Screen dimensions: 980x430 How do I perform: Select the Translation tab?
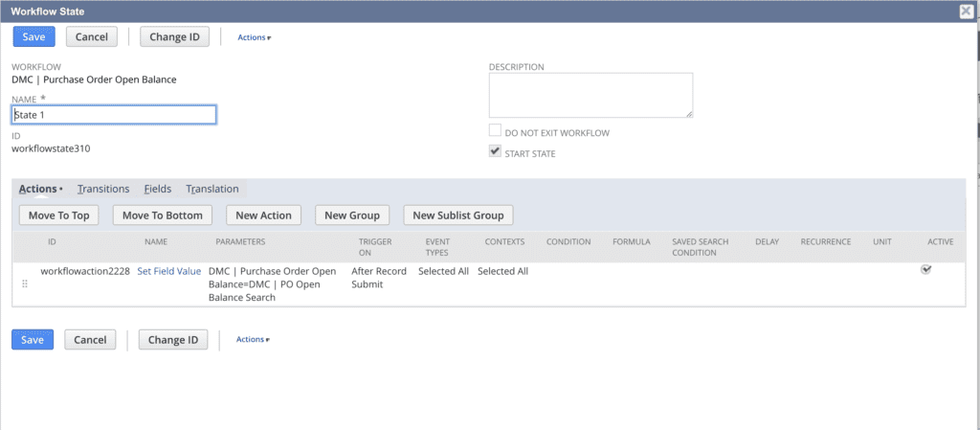(x=212, y=190)
